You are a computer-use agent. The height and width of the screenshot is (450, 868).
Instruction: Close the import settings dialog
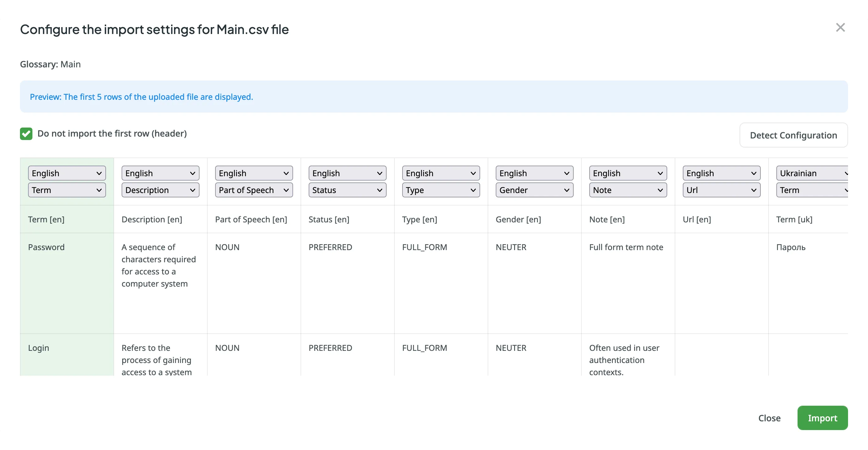coord(840,28)
